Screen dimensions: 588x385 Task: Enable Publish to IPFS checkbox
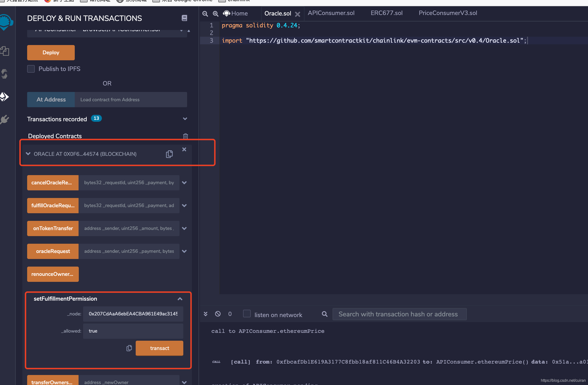coord(31,69)
